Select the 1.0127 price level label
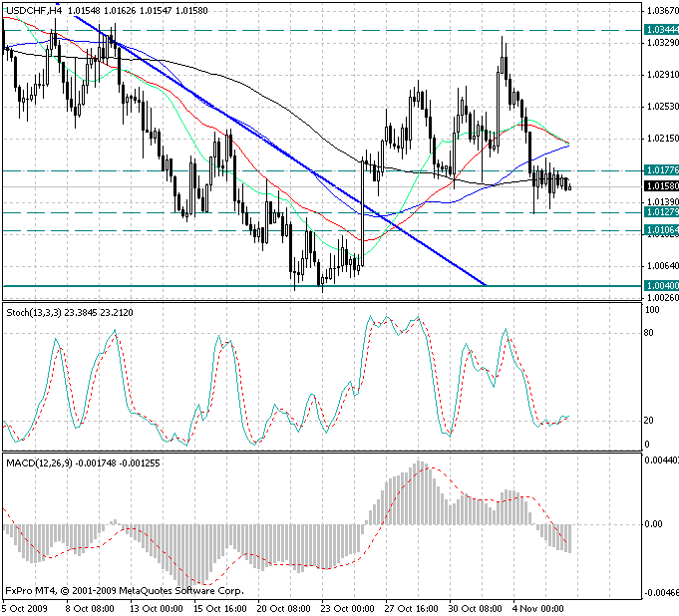This screenshot has height=616, width=679. pos(661,212)
